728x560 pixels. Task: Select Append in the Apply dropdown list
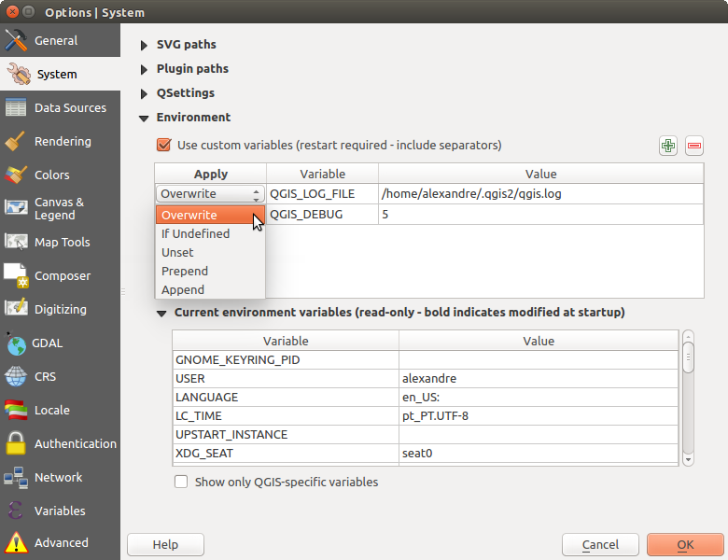pyautogui.click(x=183, y=289)
